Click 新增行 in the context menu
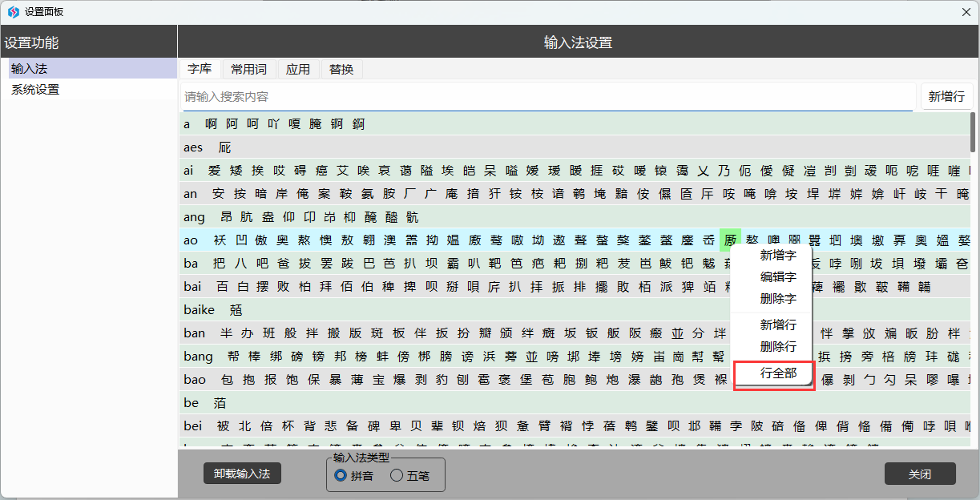980x500 pixels. [777, 325]
